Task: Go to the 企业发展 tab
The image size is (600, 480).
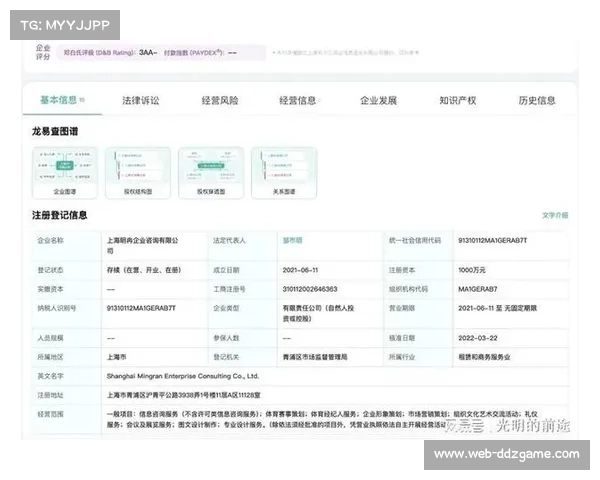Action: [378, 100]
